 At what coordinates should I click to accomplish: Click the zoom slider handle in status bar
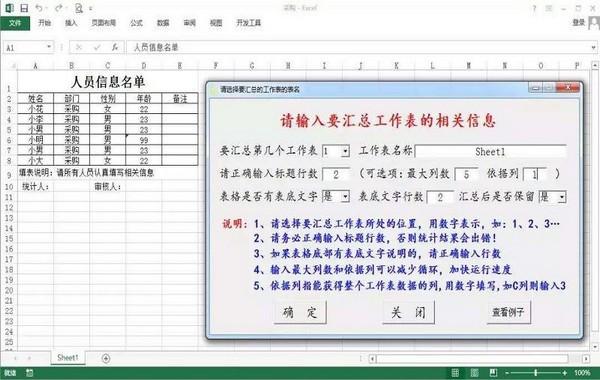[x=536, y=372]
